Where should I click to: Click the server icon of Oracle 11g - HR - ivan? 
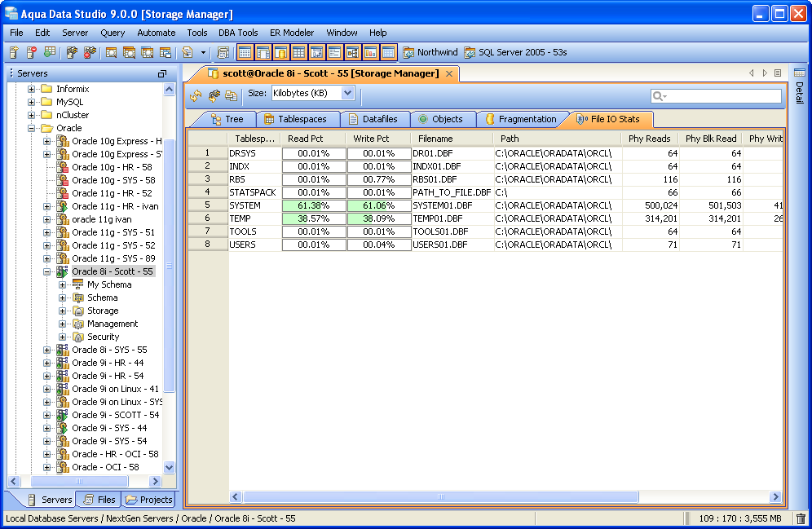(63, 206)
